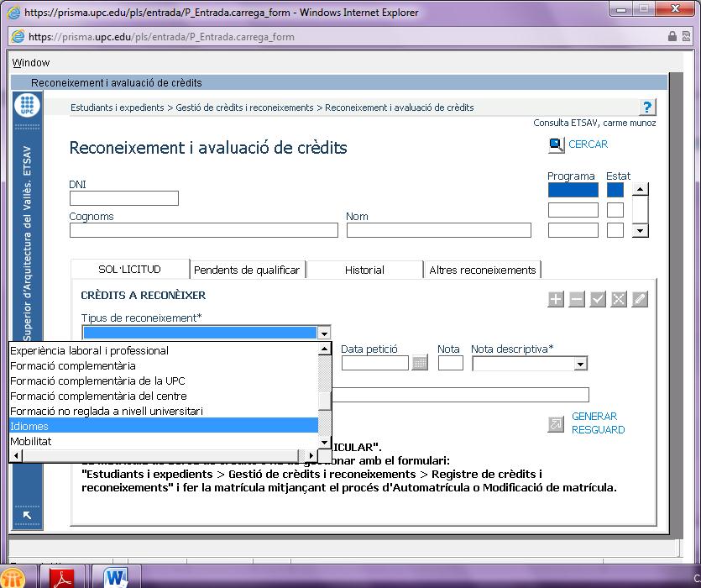Open the help question mark icon

(646, 108)
